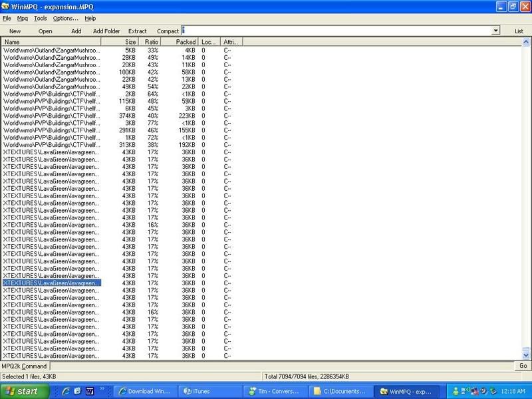
Task: Open the Mpq menu
Action: point(23,19)
